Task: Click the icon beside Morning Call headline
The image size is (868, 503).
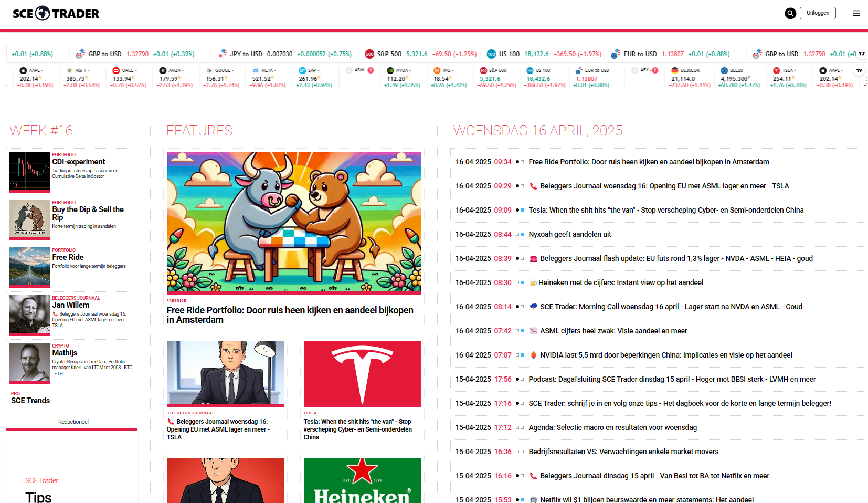Action: pos(533,307)
